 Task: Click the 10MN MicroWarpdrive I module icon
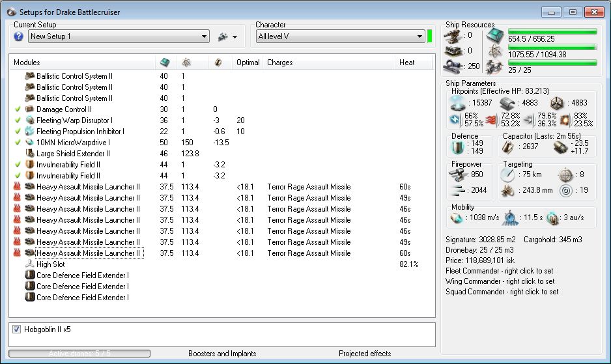pos(30,143)
